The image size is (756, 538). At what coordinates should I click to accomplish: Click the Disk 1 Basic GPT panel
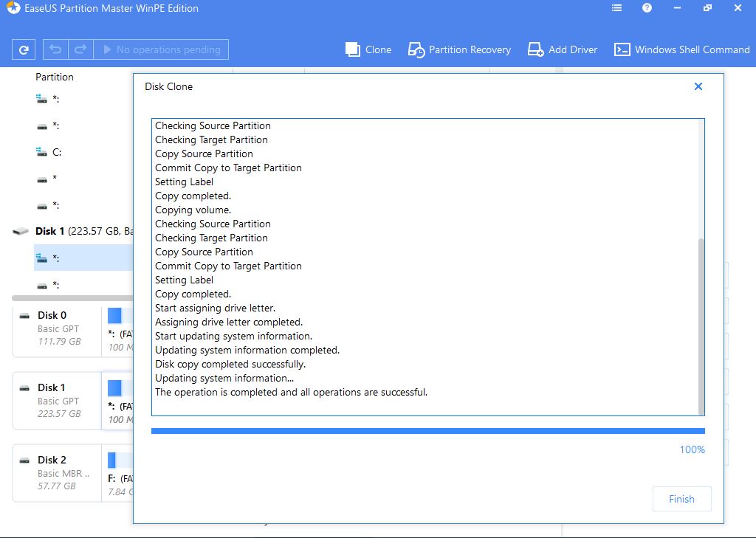point(58,401)
